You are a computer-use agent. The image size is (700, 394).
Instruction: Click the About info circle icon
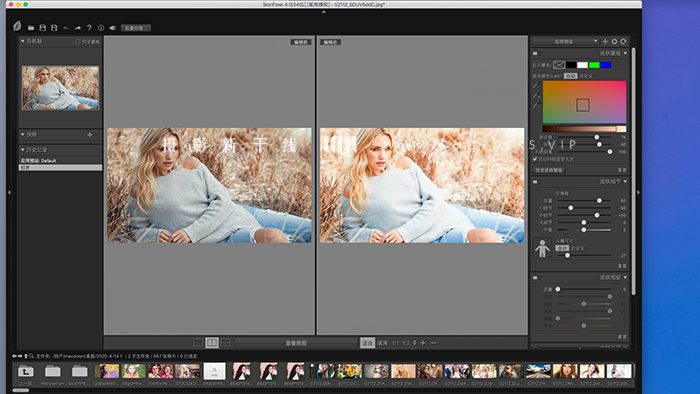pyautogui.click(x=101, y=28)
